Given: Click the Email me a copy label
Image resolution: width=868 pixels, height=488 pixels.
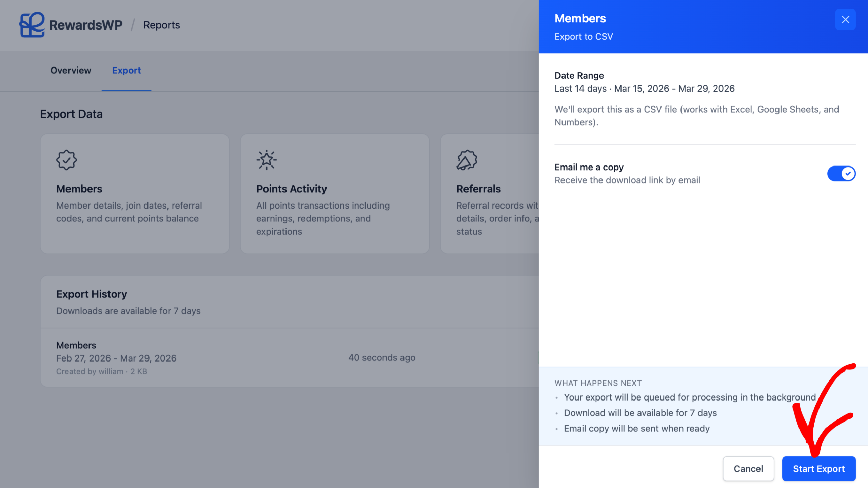Looking at the screenshot, I should [589, 167].
